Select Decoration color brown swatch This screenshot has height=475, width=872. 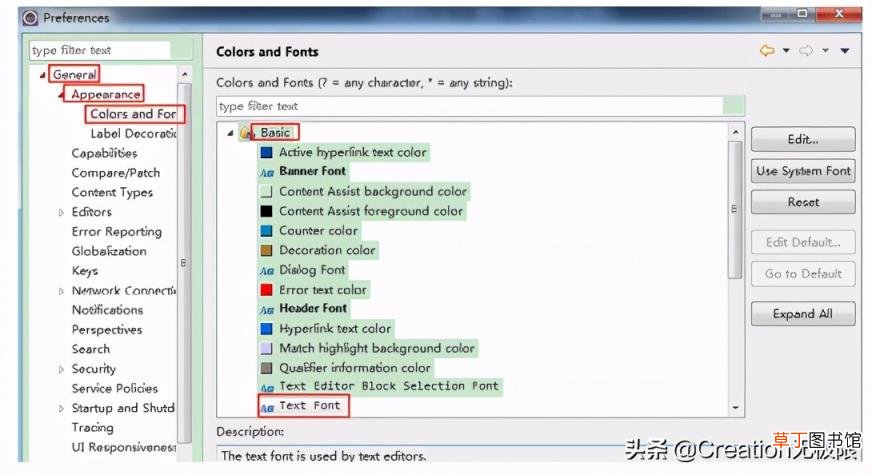tap(266, 250)
